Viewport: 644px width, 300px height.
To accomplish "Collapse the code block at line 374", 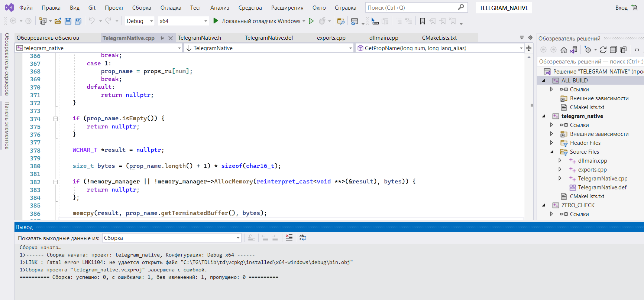I will 55,119.
